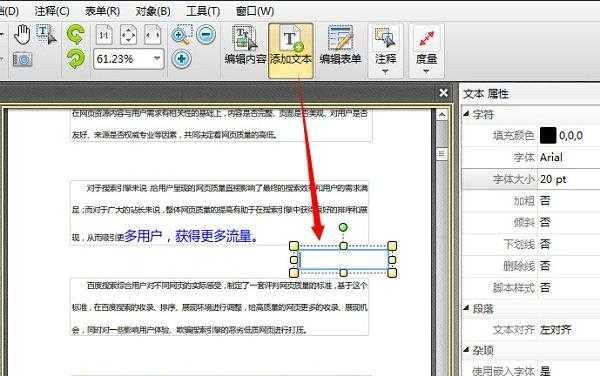Toggle the 倾斜 italic value
The height and width of the screenshot is (376, 600).
pyautogui.click(x=545, y=222)
